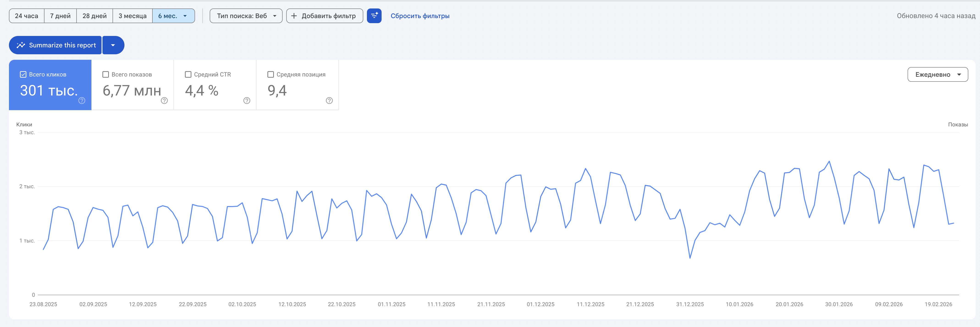Click the blue filter sparkle icon

coord(374,16)
